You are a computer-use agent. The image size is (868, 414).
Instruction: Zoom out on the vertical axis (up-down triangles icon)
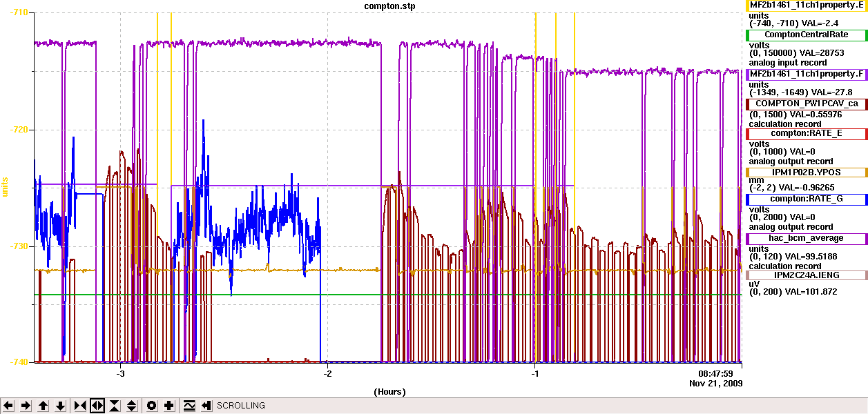coord(132,406)
